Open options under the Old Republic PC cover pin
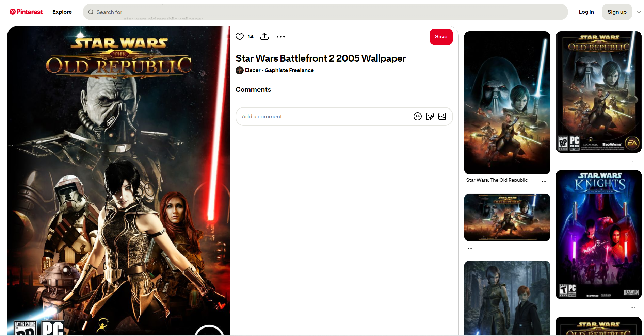Screen dimensions: 644x336 click(x=633, y=161)
